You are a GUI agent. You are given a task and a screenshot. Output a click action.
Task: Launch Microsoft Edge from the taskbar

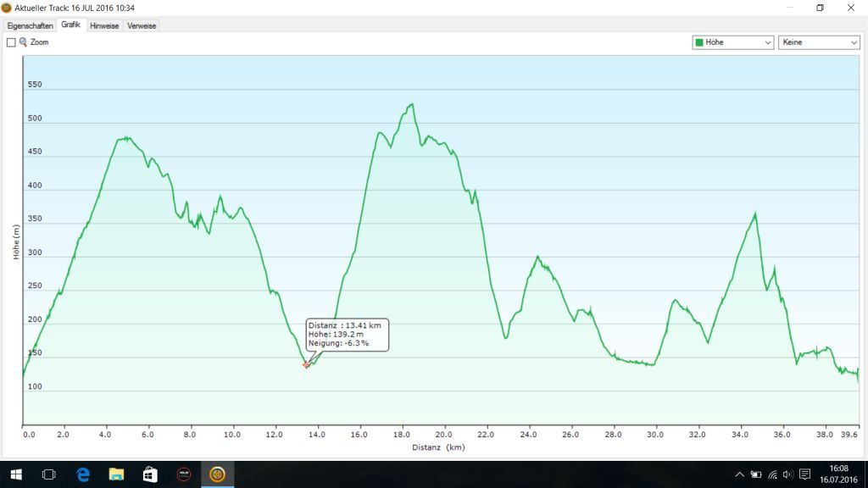[83, 474]
